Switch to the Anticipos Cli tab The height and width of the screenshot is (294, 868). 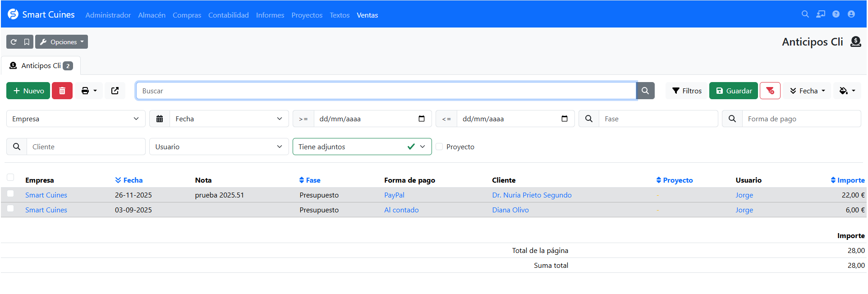[x=41, y=66]
